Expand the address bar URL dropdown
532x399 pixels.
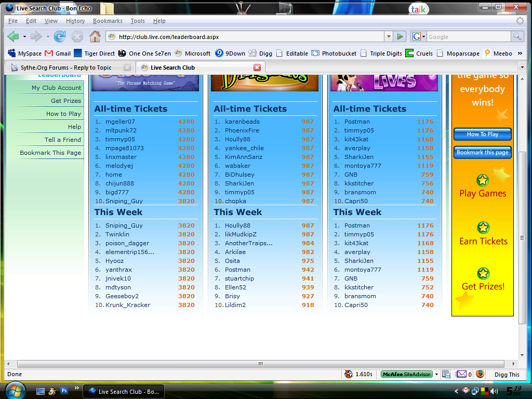(389, 37)
